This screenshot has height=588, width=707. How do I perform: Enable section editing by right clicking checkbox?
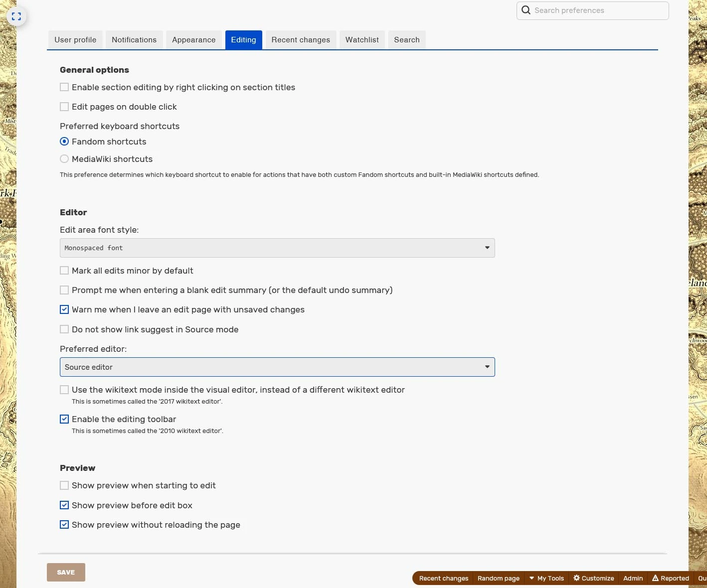pyautogui.click(x=64, y=87)
